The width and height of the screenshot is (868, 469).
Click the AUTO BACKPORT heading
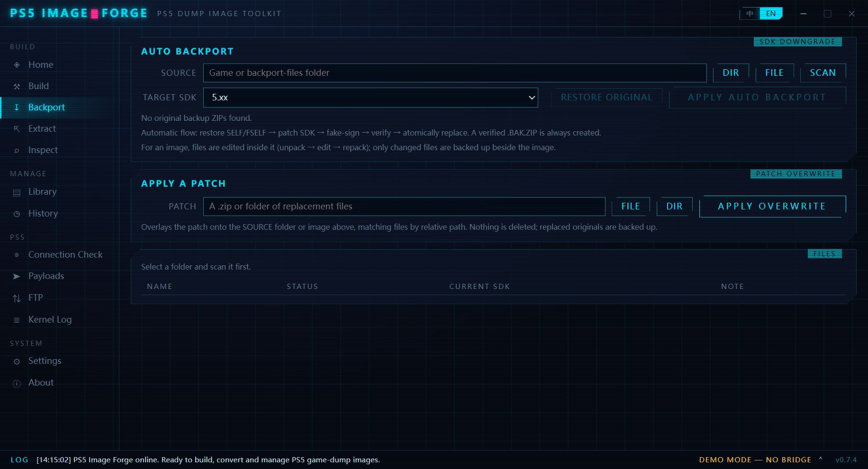point(188,52)
